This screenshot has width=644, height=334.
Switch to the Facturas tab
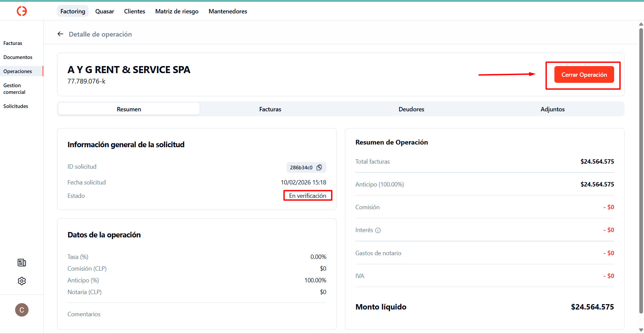coord(270,109)
